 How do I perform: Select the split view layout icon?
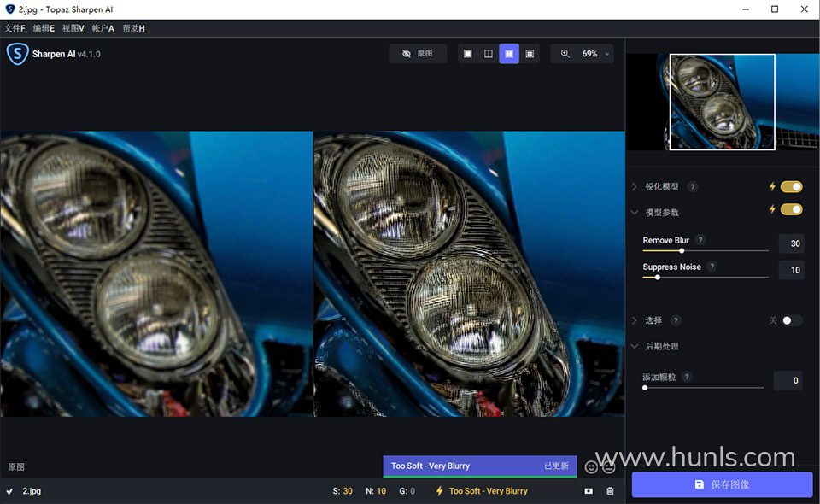click(489, 54)
